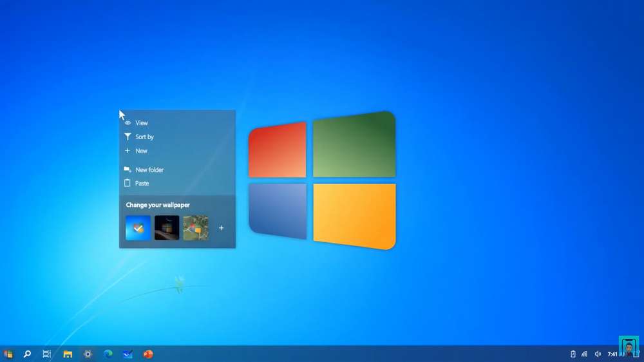
Task: Pick the dark Windows logo wallpaper thumbnail
Action: point(167,227)
